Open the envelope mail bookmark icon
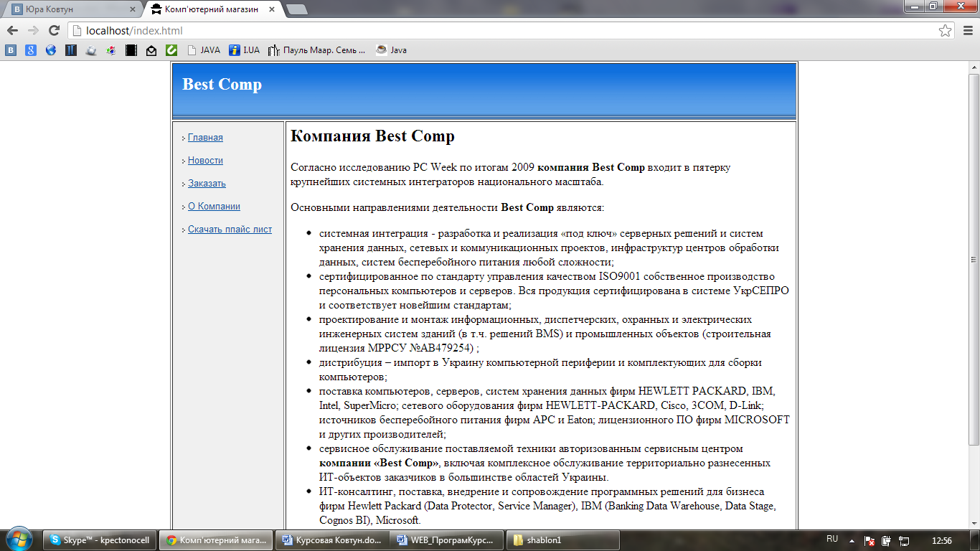Screen dimensions: 980x551 click(x=151, y=50)
